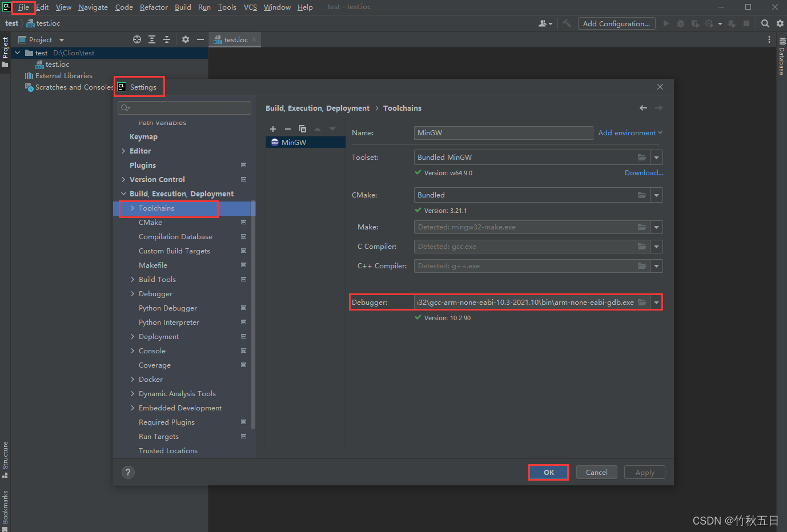The height and width of the screenshot is (532, 787).
Task: Click the Debugger path field
Action: point(525,303)
